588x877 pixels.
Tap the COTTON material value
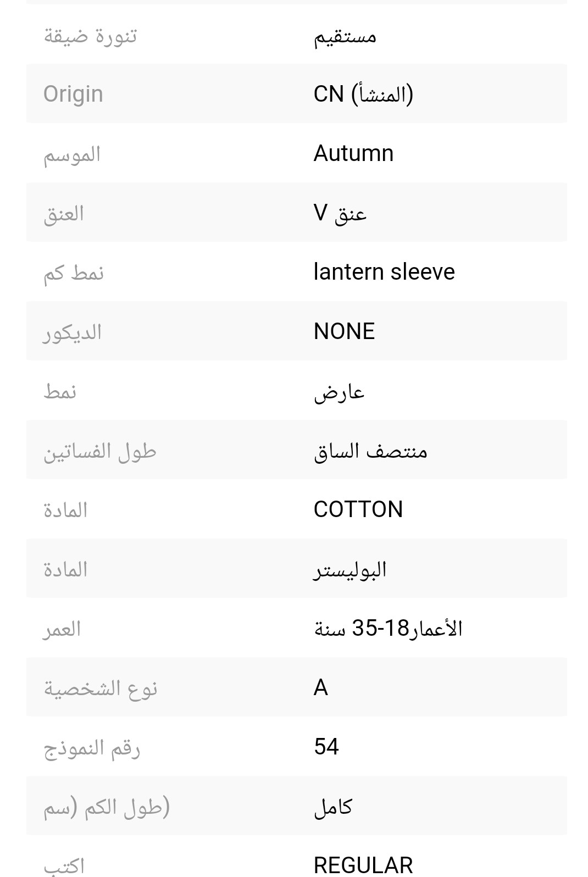(x=358, y=509)
